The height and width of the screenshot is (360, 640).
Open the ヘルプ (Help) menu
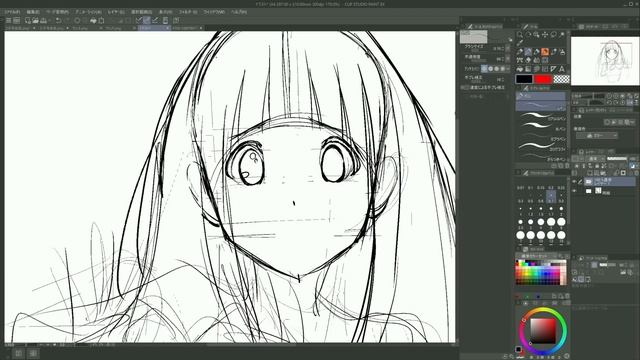tap(239, 12)
